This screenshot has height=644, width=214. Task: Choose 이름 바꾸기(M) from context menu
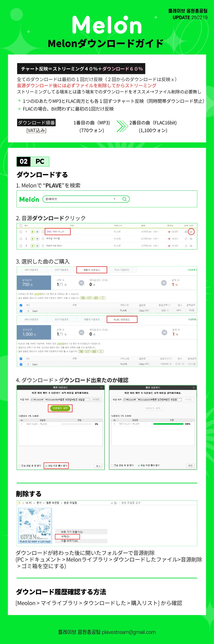pyautogui.click(x=81, y=541)
